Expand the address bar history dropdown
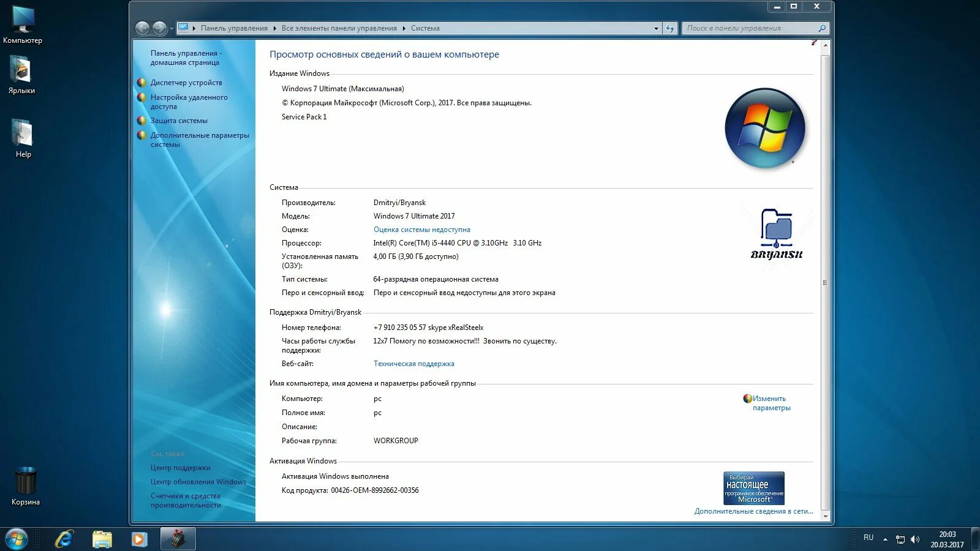Screen dimensions: 980x551 655,28
